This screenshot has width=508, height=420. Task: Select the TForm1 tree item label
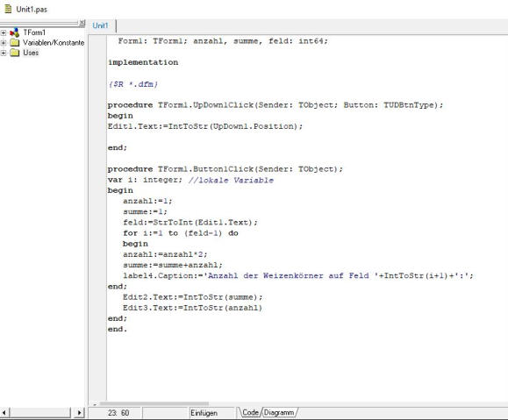(34, 32)
